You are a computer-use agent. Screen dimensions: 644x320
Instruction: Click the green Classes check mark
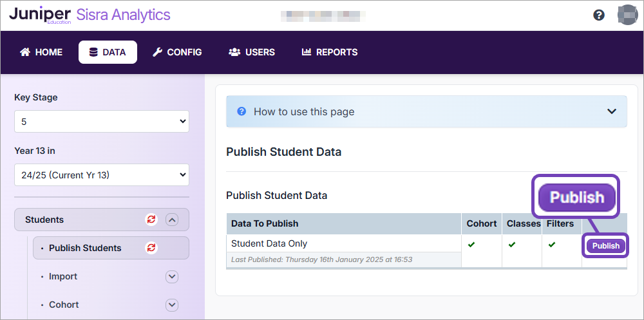click(512, 245)
